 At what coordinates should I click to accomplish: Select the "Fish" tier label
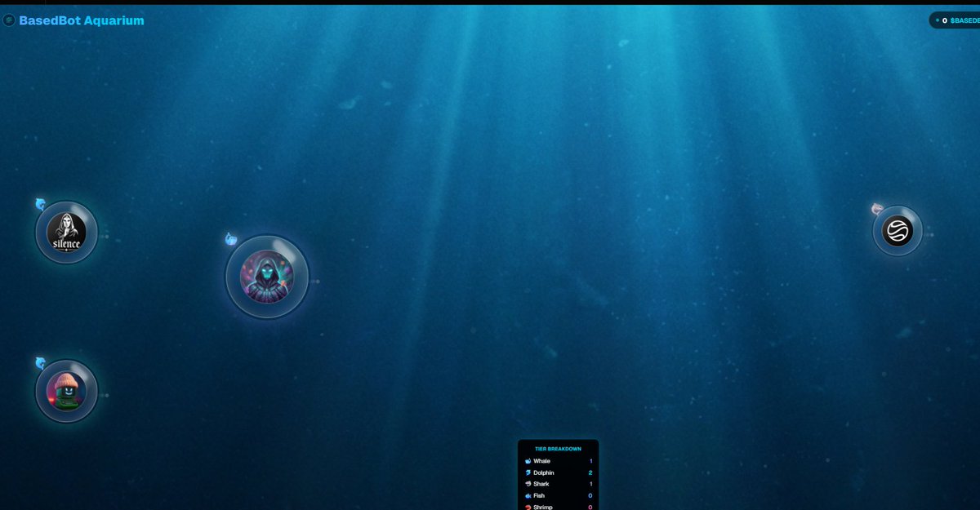[539, 495]
